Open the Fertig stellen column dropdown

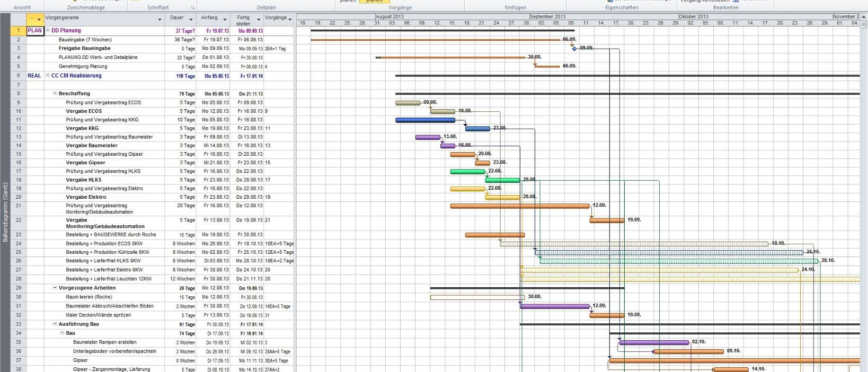tap(259, 20)
